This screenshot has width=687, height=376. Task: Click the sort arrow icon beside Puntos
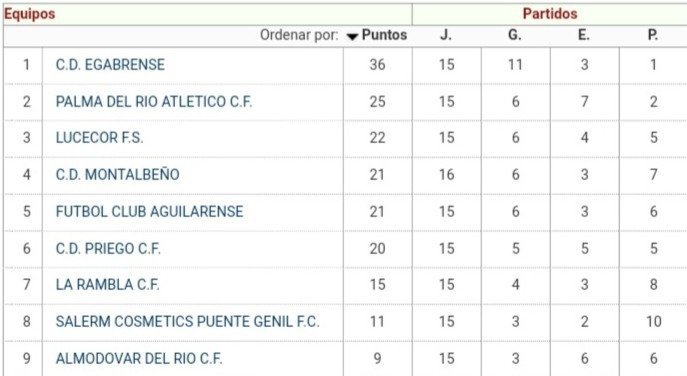pos(352,37)
